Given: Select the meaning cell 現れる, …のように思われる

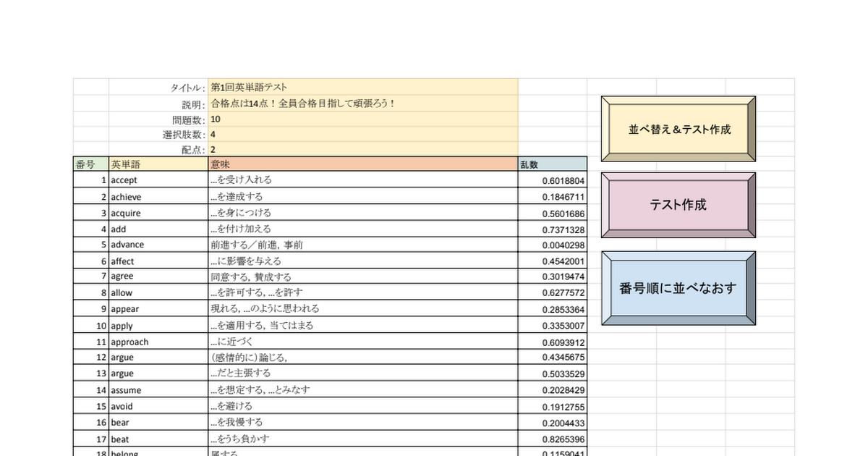Looking at the screenshot, I should pos(363,309).
